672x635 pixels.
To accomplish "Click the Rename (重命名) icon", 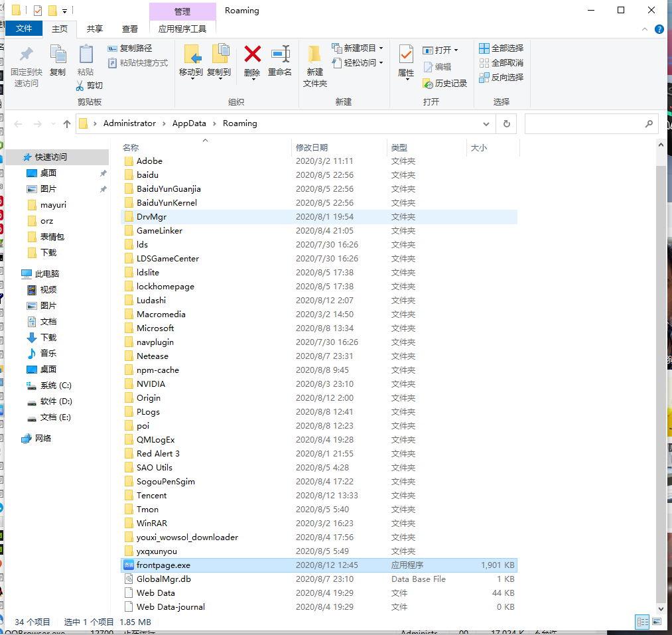I will click(x=281, y=54).
